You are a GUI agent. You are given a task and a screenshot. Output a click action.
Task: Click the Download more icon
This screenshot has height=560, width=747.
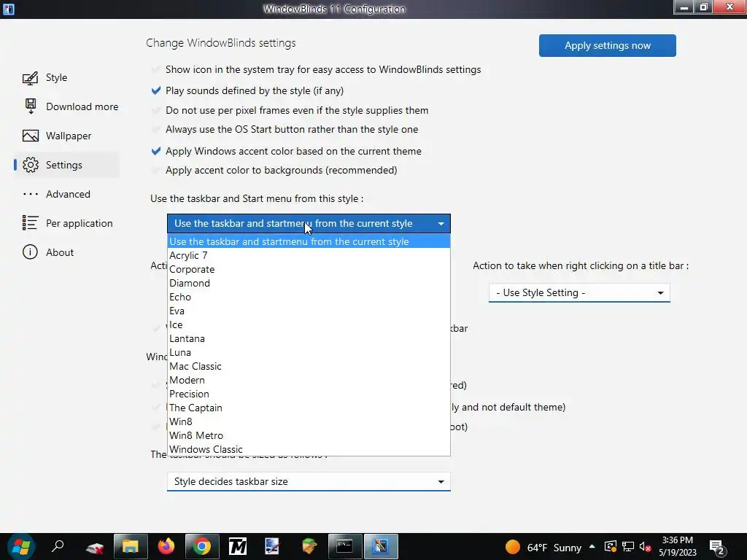pos(31,106)
